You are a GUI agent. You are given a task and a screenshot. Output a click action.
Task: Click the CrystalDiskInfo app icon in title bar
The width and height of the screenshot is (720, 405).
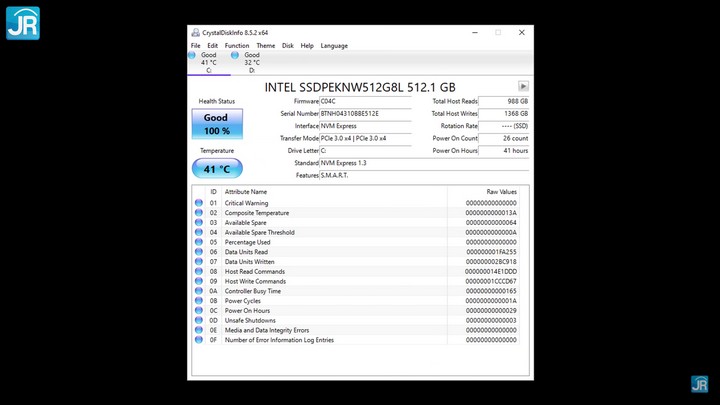pos(194,32)
